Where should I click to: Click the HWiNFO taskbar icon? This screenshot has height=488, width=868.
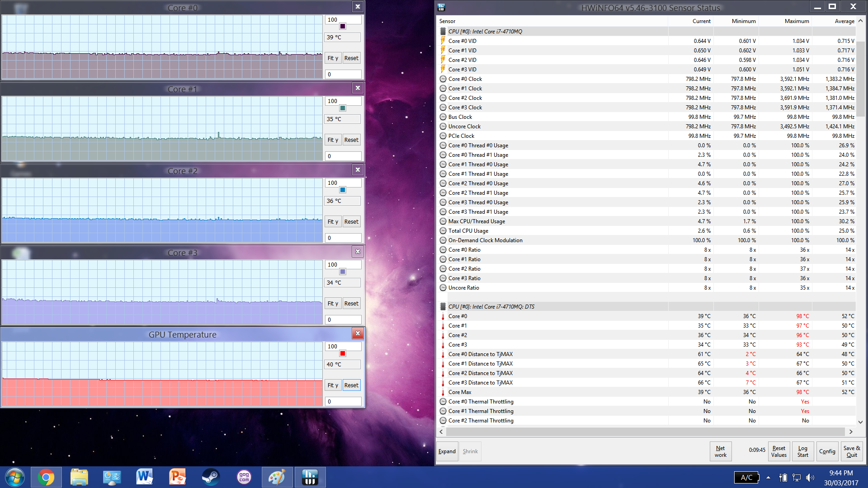tap(310, 477)
